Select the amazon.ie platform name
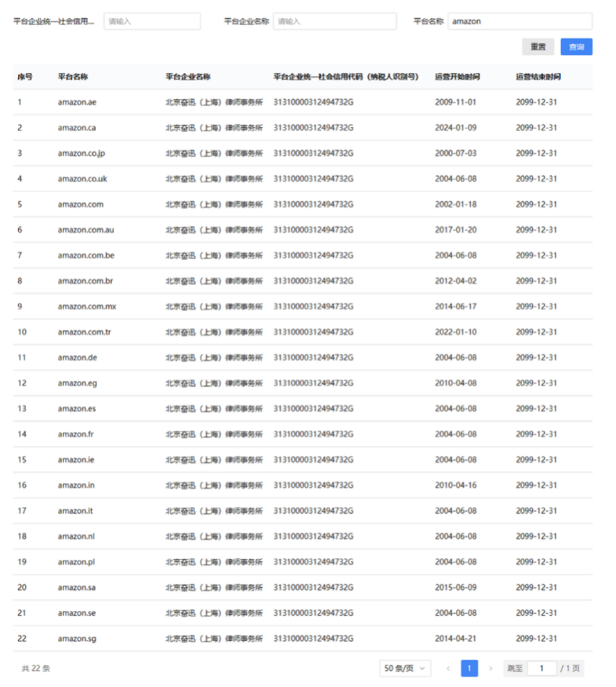The height and width of the screenshot is (687, 616). [x=77, y=460]
